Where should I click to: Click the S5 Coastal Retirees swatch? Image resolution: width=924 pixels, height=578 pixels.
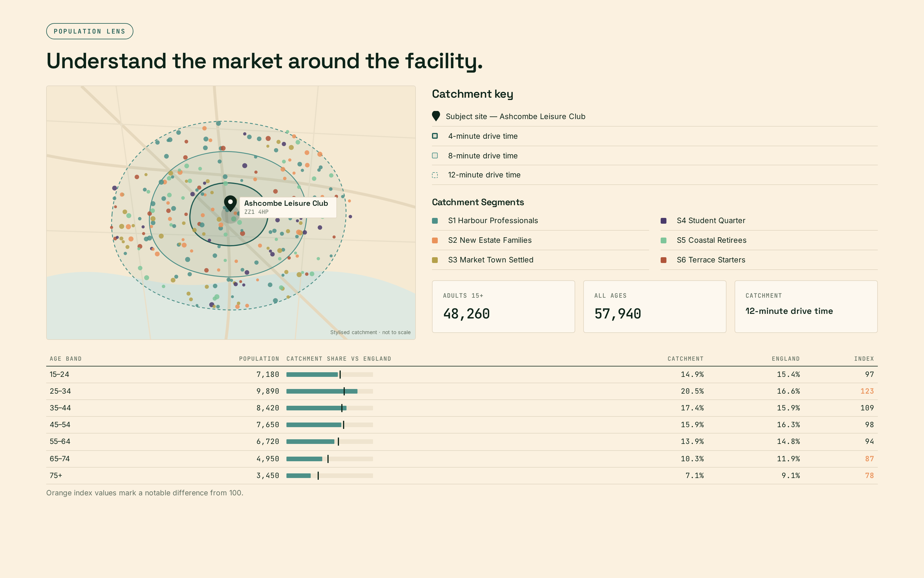[664, 240]
